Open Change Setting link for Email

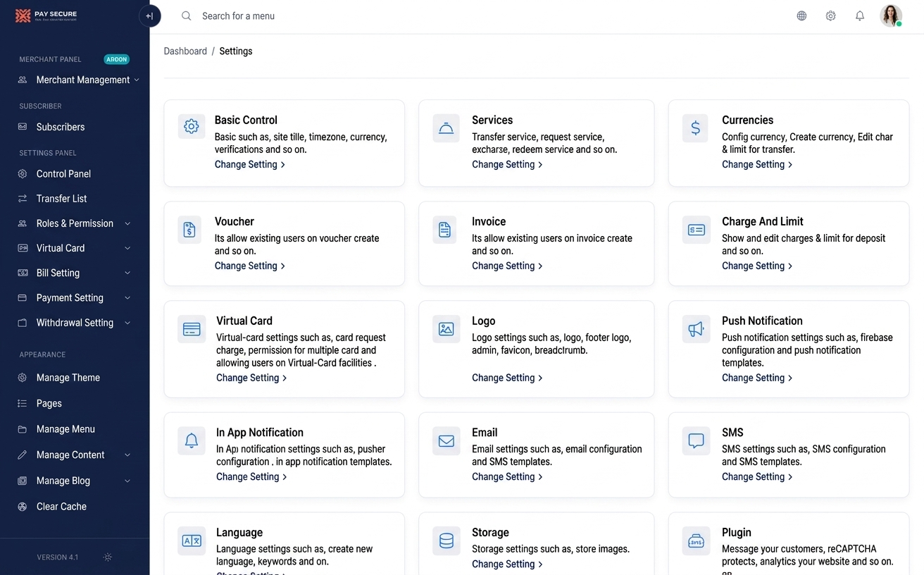point(507,477)
